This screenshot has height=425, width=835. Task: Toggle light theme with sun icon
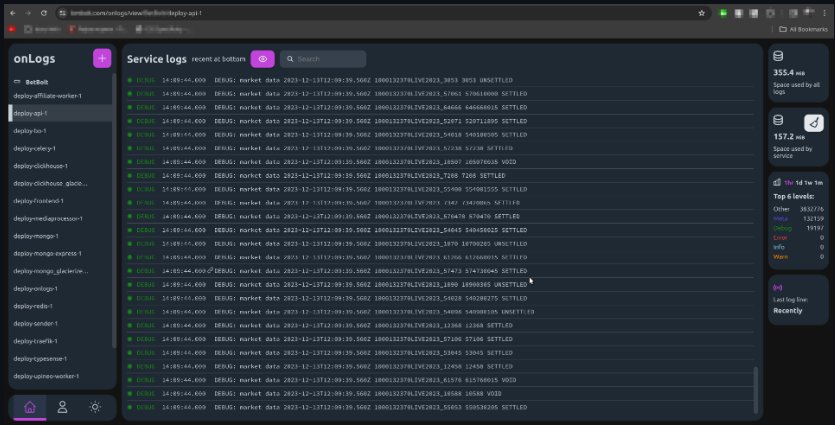point(95,407)
